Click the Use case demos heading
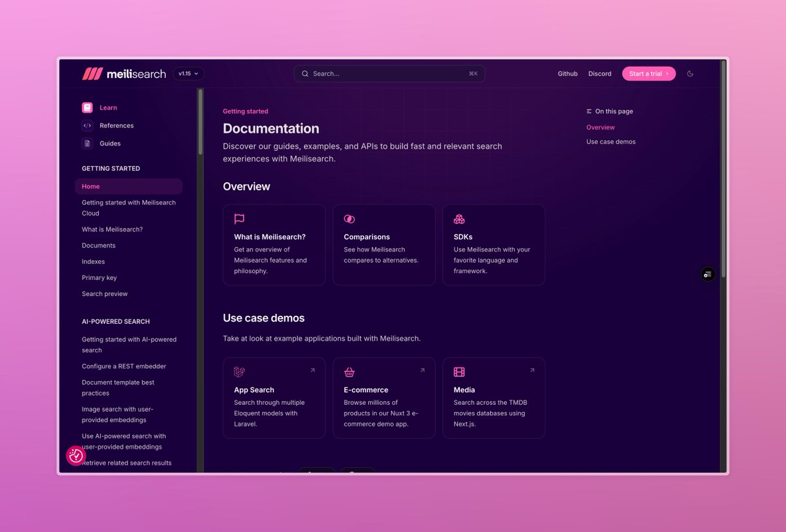Image resolution: width=786 pixels, height=532 pixels. pyautogui.click(x=264, y=318)
